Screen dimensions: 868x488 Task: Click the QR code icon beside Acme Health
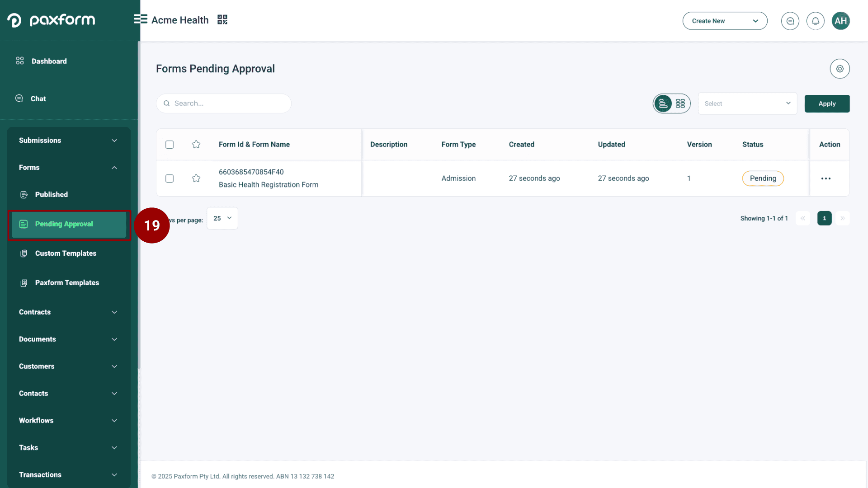[222, 19]
